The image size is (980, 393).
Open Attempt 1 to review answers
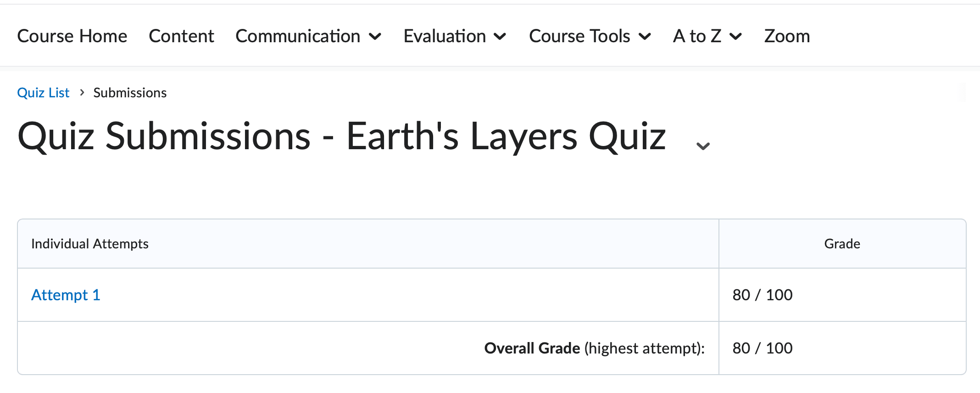point(65,295)
